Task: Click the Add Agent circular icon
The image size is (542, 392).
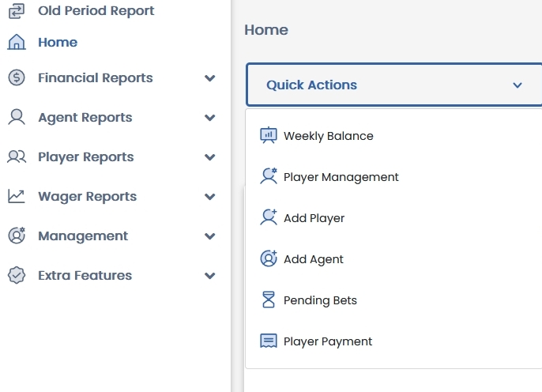Action: pos(269,259)
